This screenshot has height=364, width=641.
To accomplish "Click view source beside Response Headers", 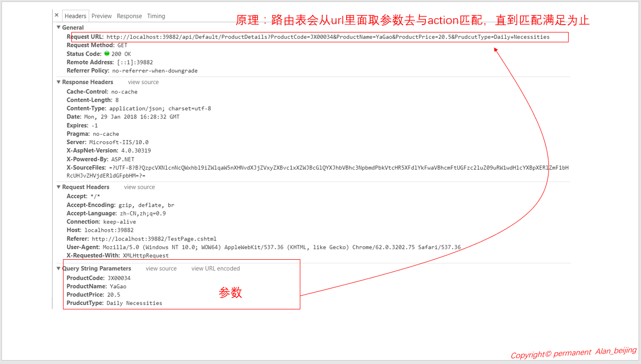I will point(143,82).
